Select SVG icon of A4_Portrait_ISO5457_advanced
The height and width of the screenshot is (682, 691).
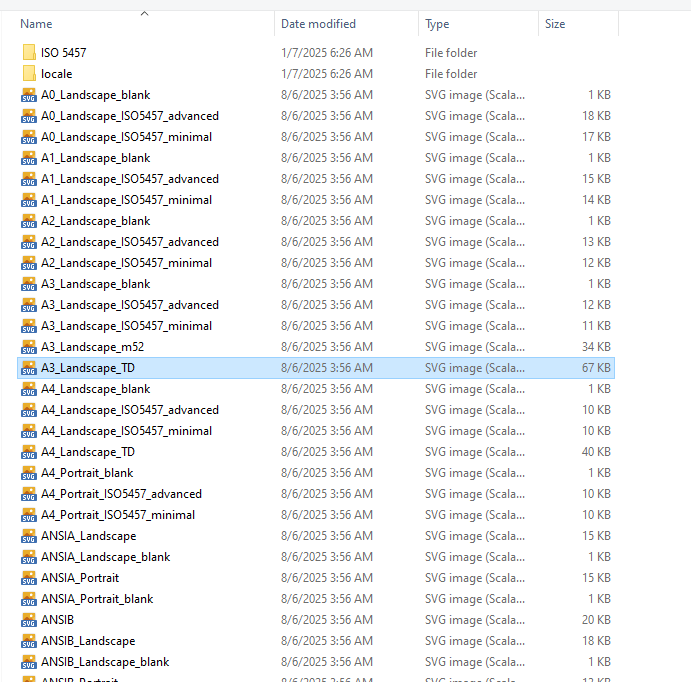[29, 494]
